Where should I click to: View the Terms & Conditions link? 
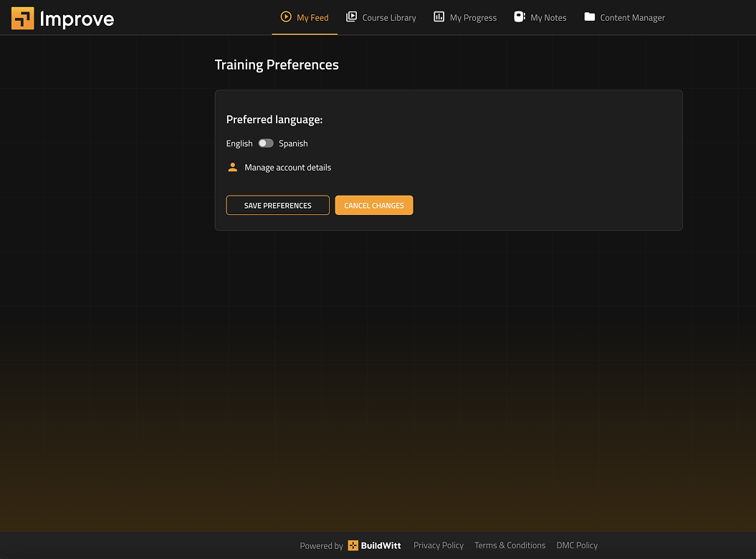click(x=509, y=545)
